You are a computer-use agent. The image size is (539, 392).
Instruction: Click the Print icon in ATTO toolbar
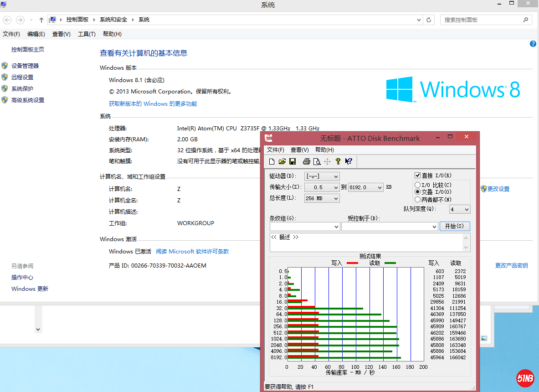tap(306, 161)
